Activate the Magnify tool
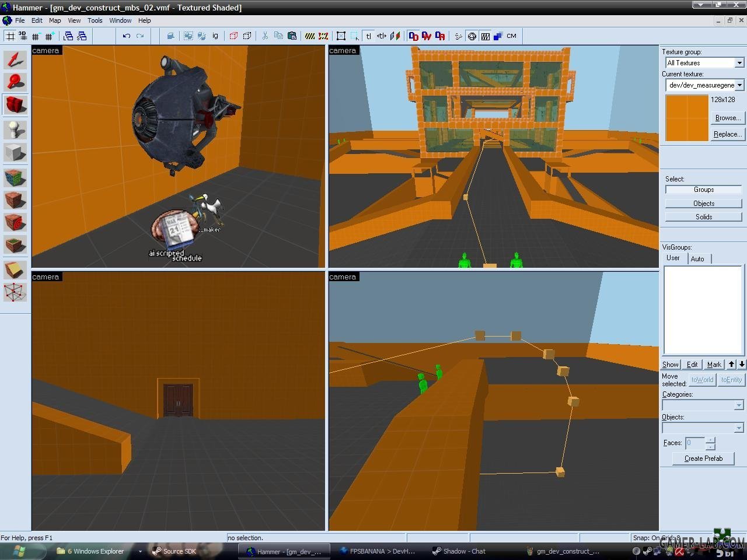747x560 pixels. 15,82
